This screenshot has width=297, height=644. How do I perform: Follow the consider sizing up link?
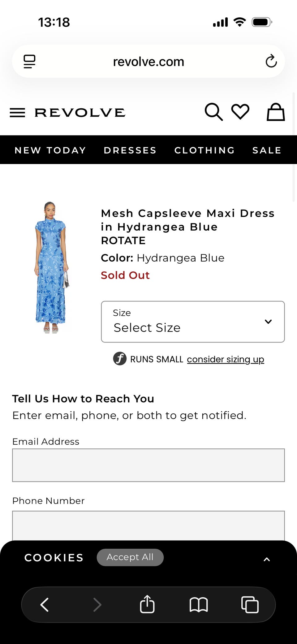pyautogui.click(x=226, y=359)
